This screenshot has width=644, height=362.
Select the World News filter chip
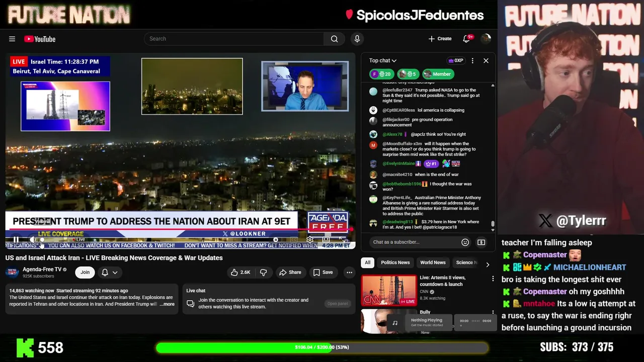pos(433,262)
